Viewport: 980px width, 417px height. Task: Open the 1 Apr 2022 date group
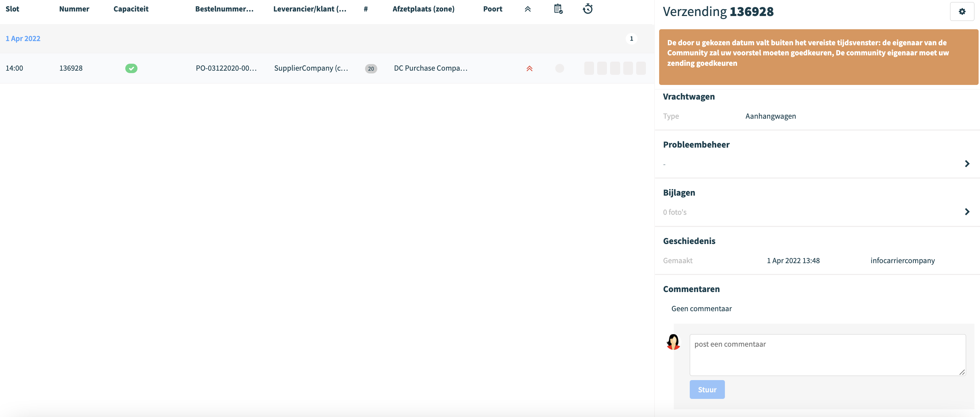[23, 38]
